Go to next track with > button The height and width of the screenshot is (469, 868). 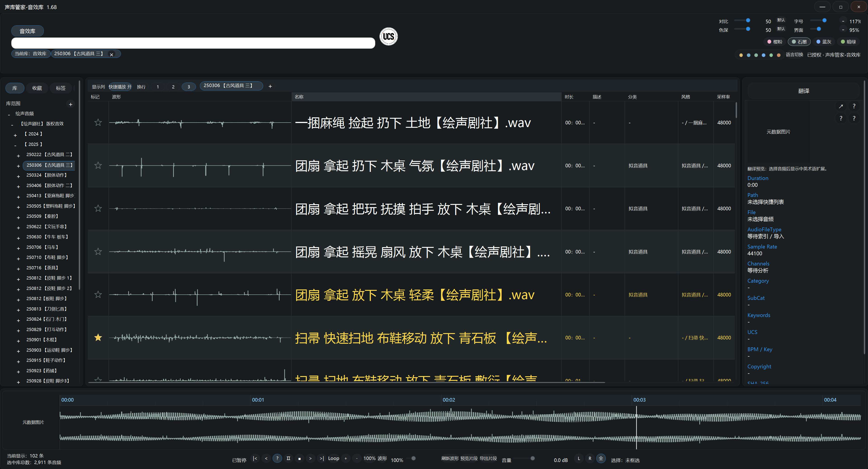click(310, 458)
